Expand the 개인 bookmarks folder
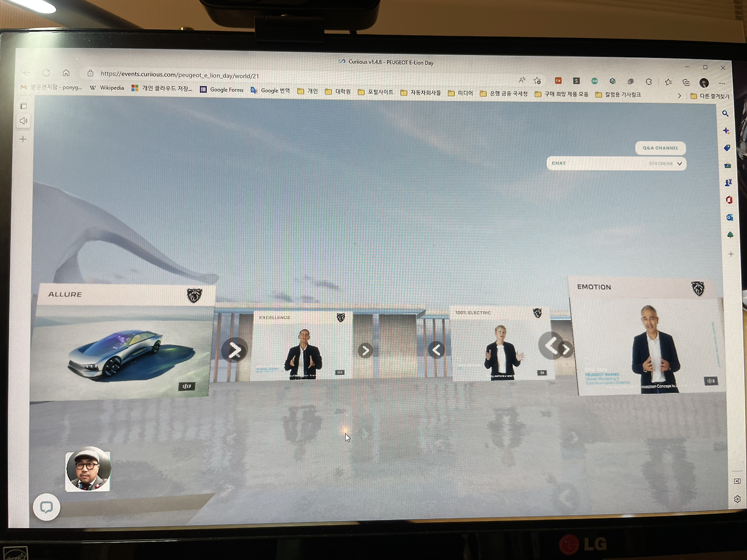Image resolution: width=747 pixels, height=560 pixels. [x=308, y=91]
